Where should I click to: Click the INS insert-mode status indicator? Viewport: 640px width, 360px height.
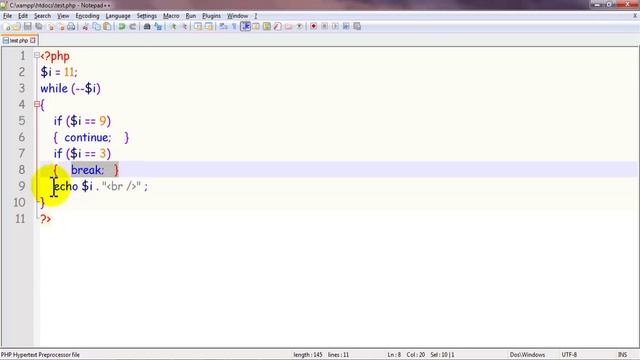[622, 355]
